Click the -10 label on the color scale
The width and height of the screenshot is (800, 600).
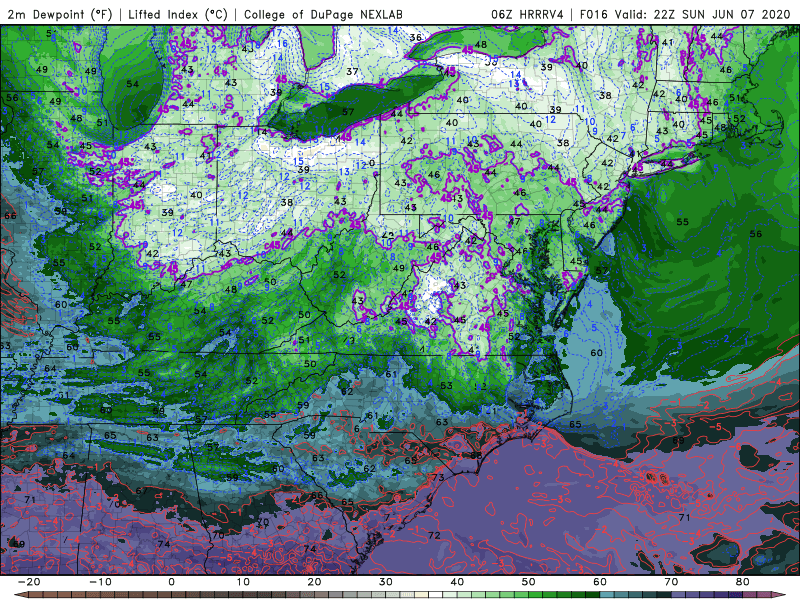point(100,582)
